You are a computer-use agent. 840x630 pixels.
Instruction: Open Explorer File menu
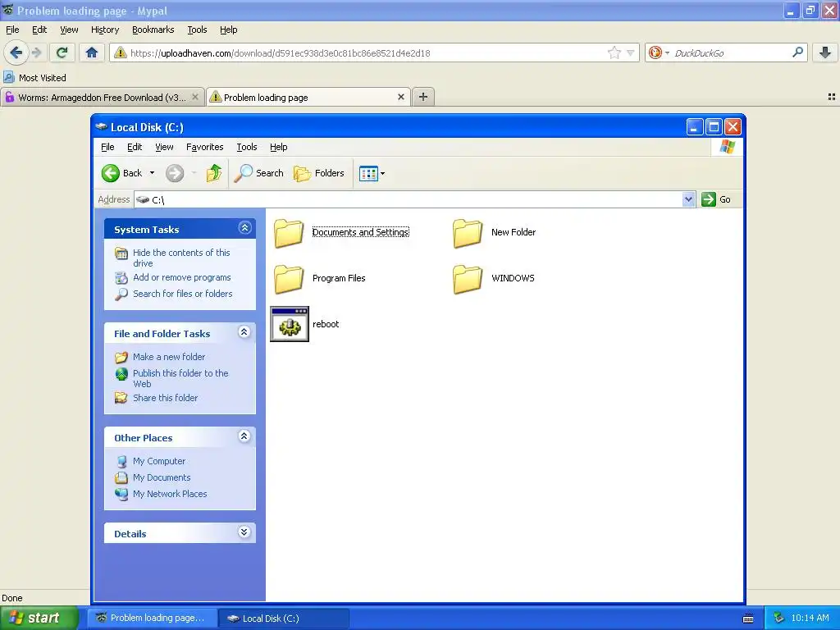(x=107, y=147)
